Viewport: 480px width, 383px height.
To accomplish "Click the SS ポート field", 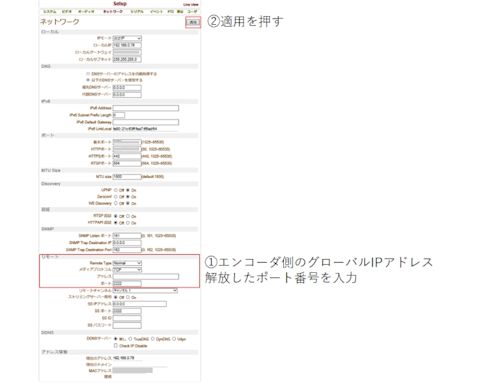I will tap(127, 311).
